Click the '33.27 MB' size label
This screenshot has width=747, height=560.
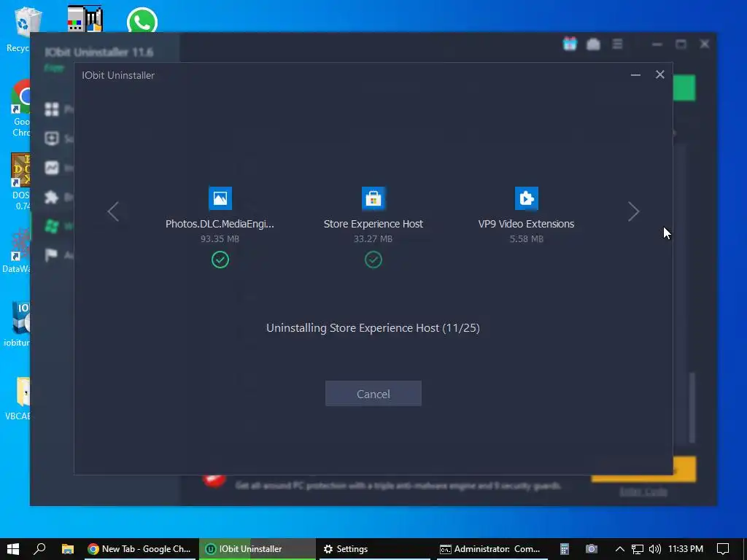373,238
